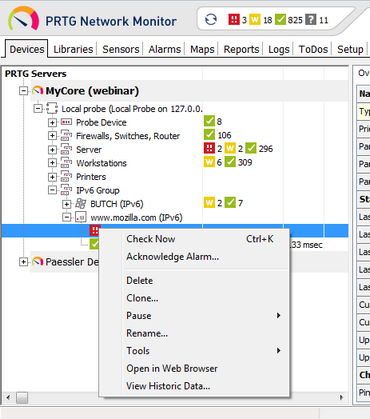The image size is (370, 419).
Task: Click the refresh icon in the status bar
Action: click(211, 20)
